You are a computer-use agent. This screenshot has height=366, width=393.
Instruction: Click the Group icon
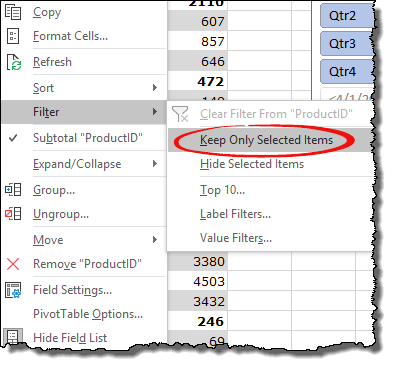13,190
